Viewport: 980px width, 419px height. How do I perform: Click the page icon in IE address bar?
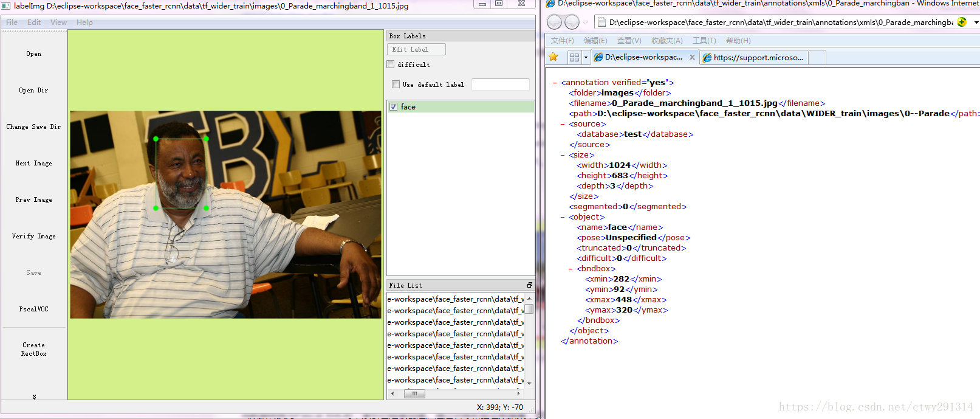pos(601,23)
